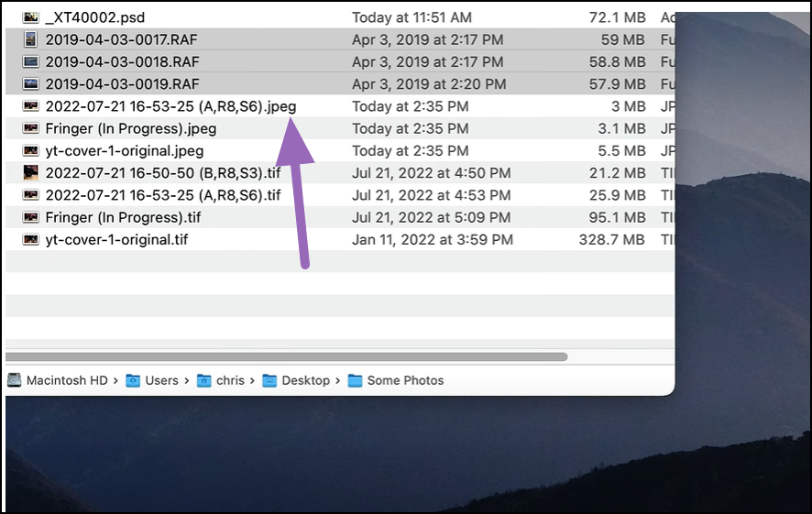This screenshot has width=812, height=514.
Task: Click the yt-cover-1-original.jpeg thumbnail icon
Action: pos(30,150)
